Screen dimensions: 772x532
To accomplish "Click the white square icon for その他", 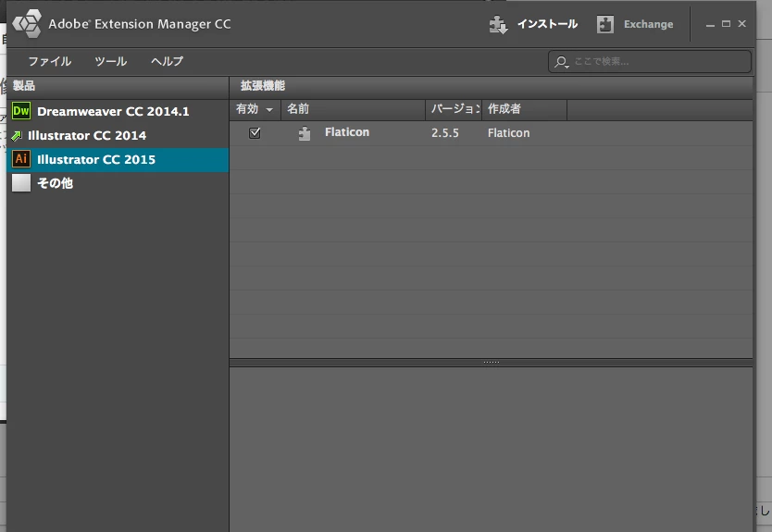I will point(21,183).
